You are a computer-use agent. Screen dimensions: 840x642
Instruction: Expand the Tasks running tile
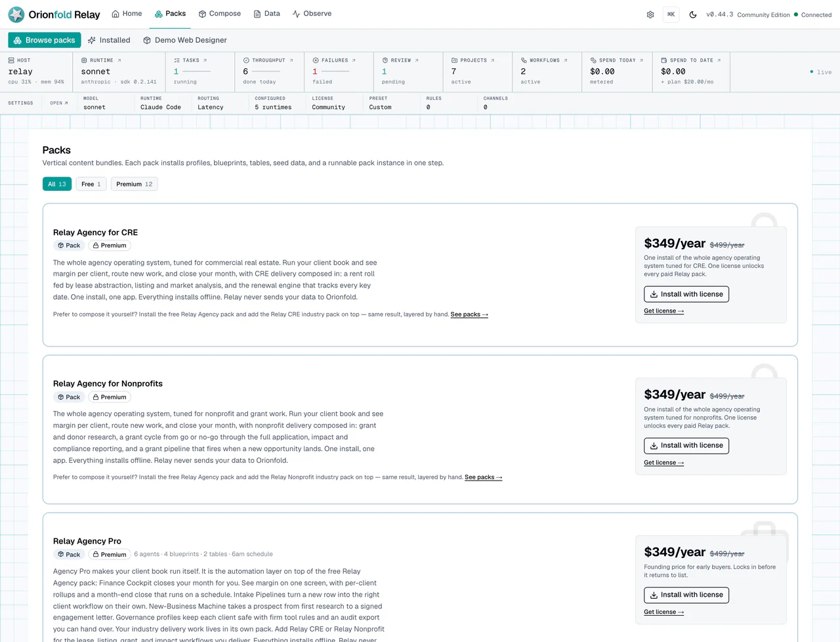(x=199, y=71)
